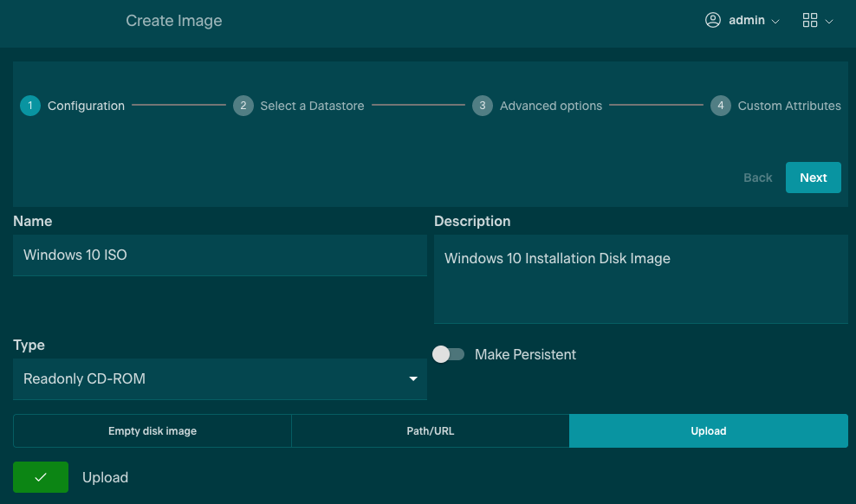Open the Type dropdown arrow

pyautogui.click(x=413, y=379)
